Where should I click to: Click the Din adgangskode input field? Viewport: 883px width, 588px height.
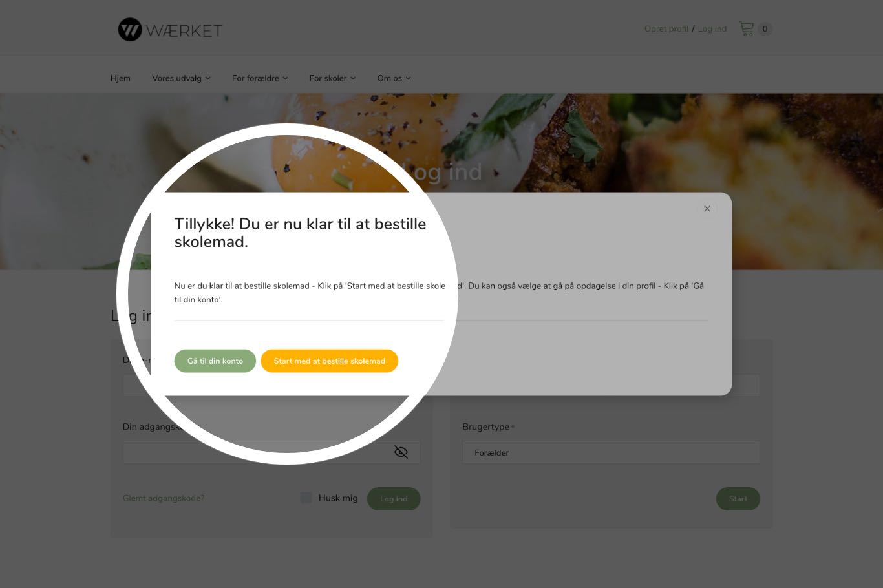pos(271,452)
